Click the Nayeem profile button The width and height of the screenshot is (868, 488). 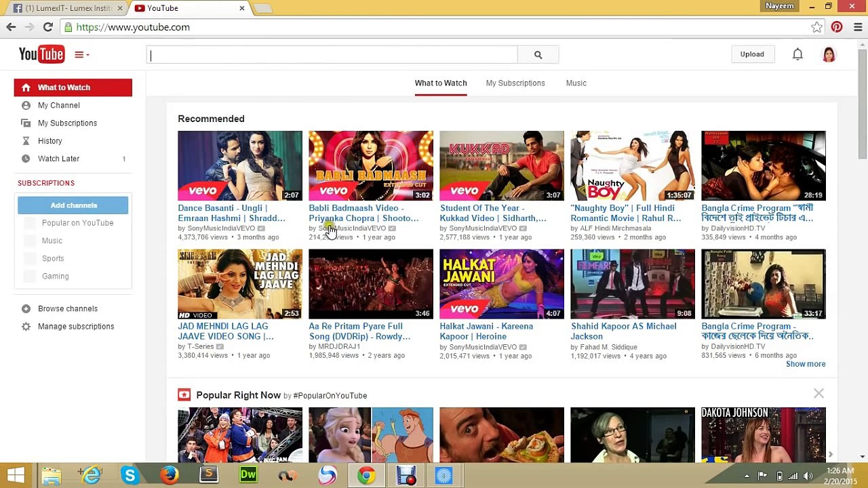pyautogui.click(x=779, y=6)
